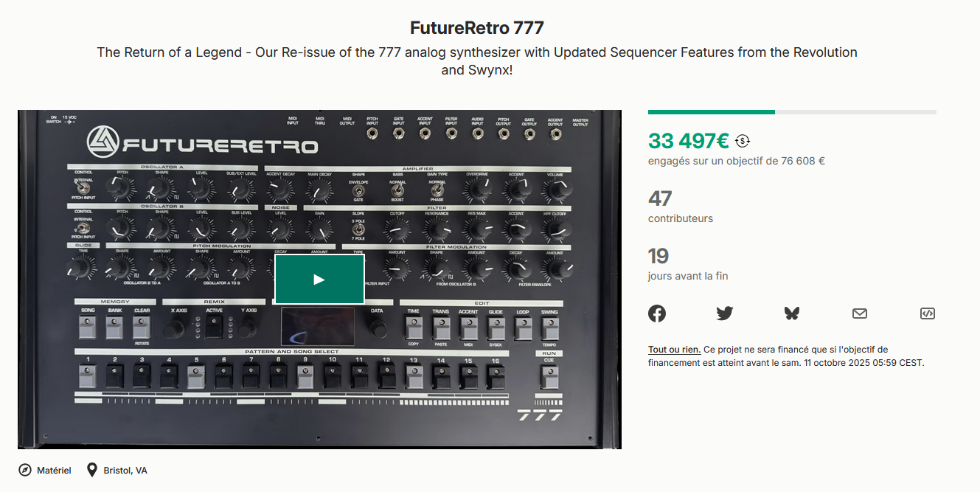Image resolution: width=980 pixels, height=492 pixels.
Task: Share the project on Bluesky
Action: tap(792, 313)
